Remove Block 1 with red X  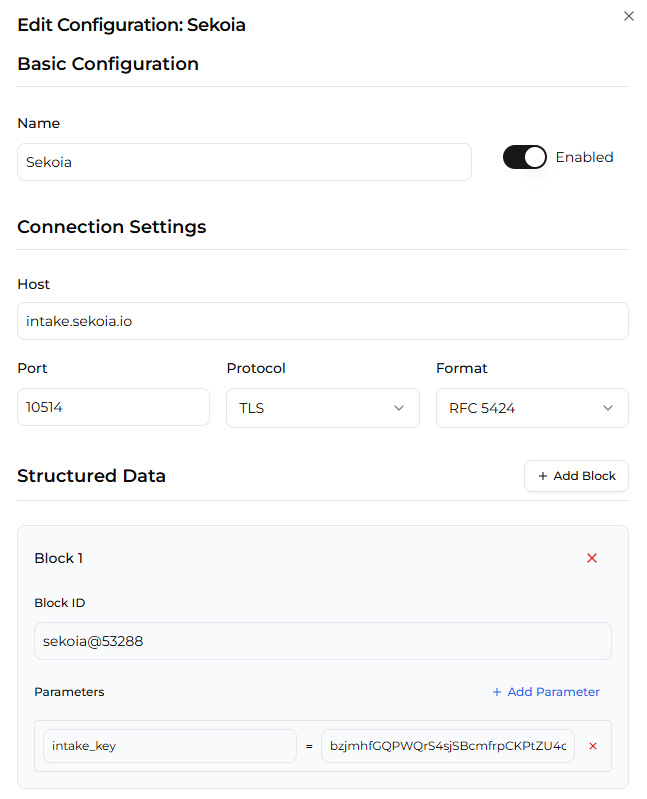pos(591,558)
